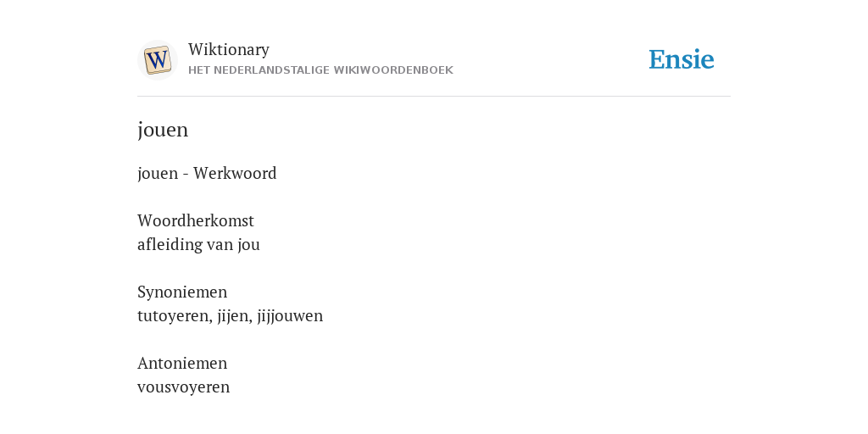
Task: Click the round avatar around Wiktionary logo
Action: [x=157, y=60]
